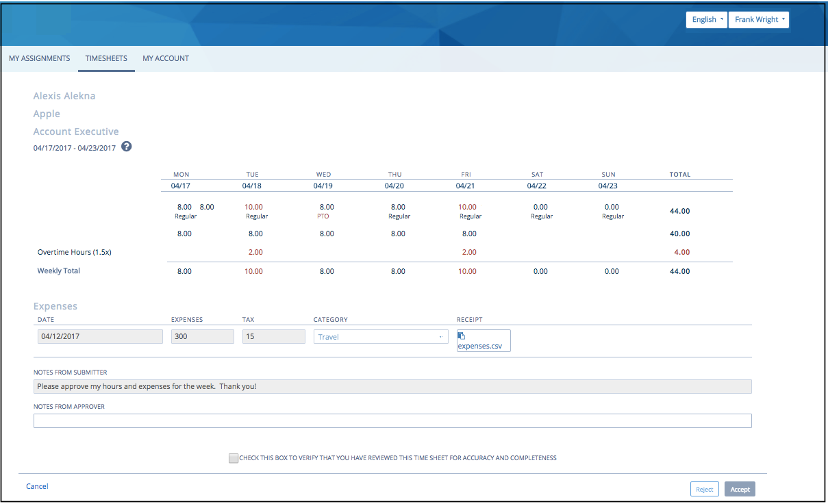
Task: Select the Timesheets tab
Action: [106, 58]
